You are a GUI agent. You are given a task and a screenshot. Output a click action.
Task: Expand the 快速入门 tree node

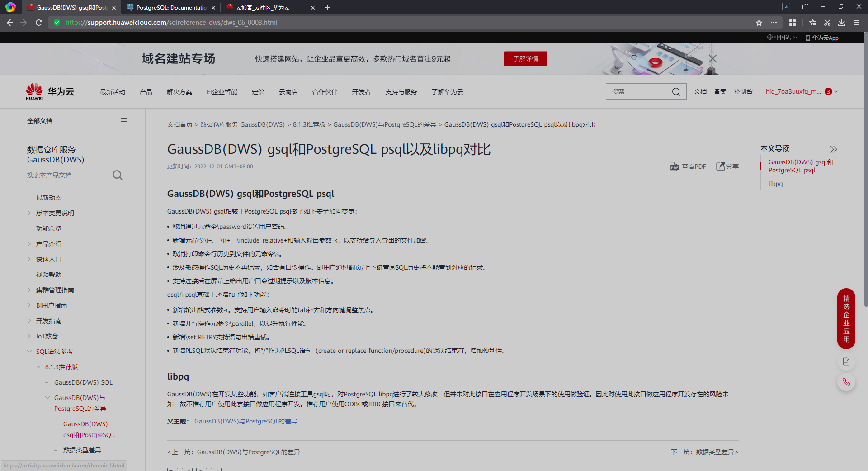(29, 259)
